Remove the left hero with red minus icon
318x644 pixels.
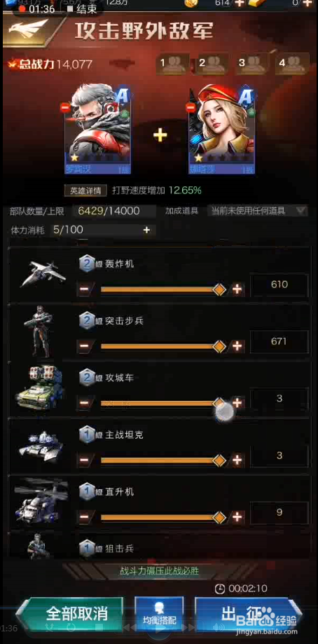tap(65, 108)
